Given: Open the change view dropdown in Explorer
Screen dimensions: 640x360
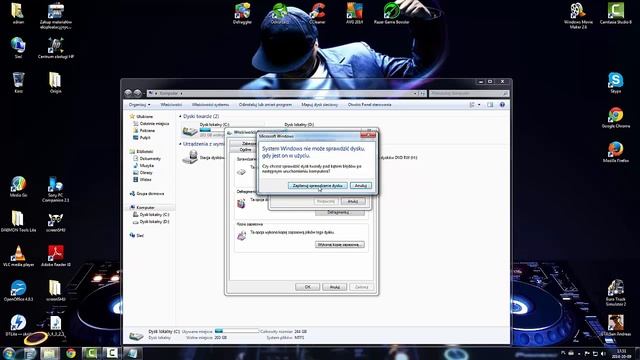Looking at the screenshot, I should [x=479, y=105].
